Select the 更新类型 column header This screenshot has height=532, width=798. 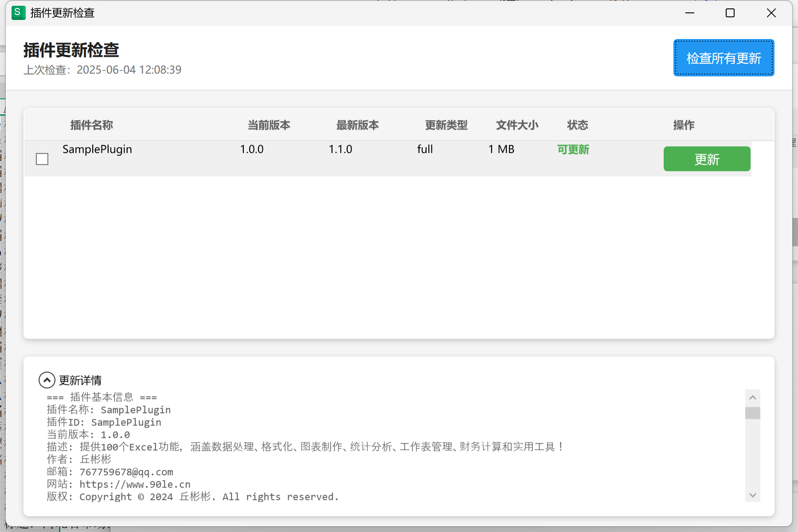[x=446, y=125]
